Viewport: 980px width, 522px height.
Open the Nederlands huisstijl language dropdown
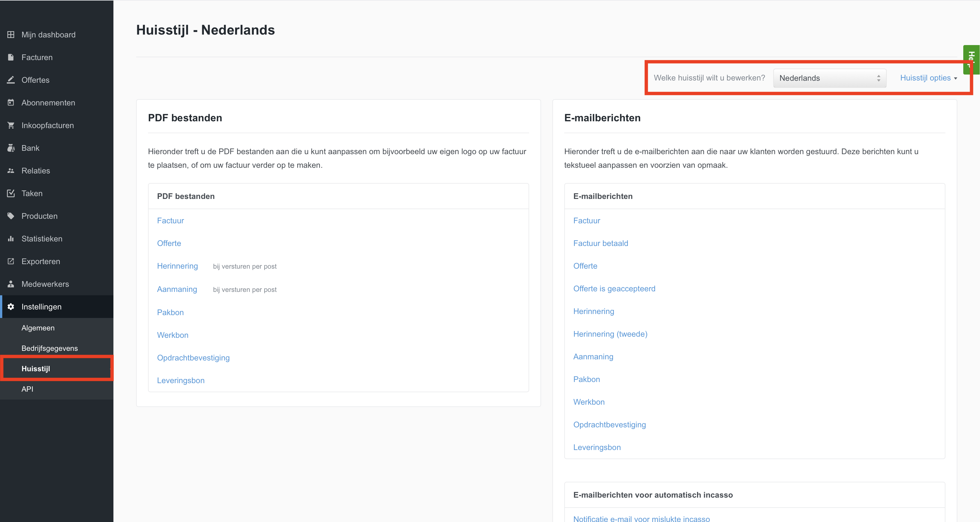tap(829, 78)
